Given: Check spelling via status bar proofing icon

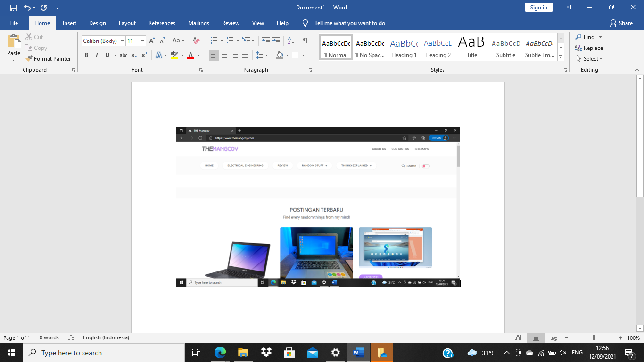Looking at the screenshot, I should point(72,337).
